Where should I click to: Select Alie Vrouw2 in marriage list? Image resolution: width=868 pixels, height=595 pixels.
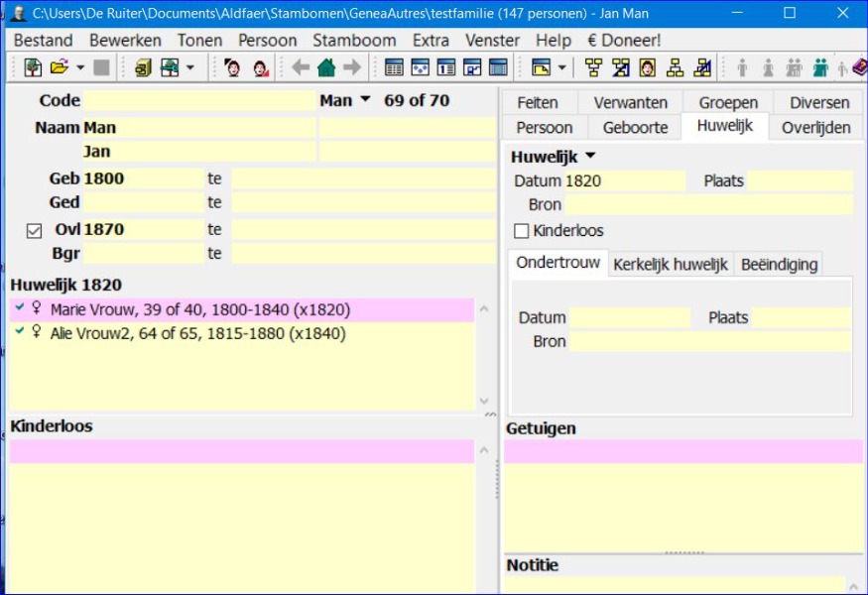(198, 334)
